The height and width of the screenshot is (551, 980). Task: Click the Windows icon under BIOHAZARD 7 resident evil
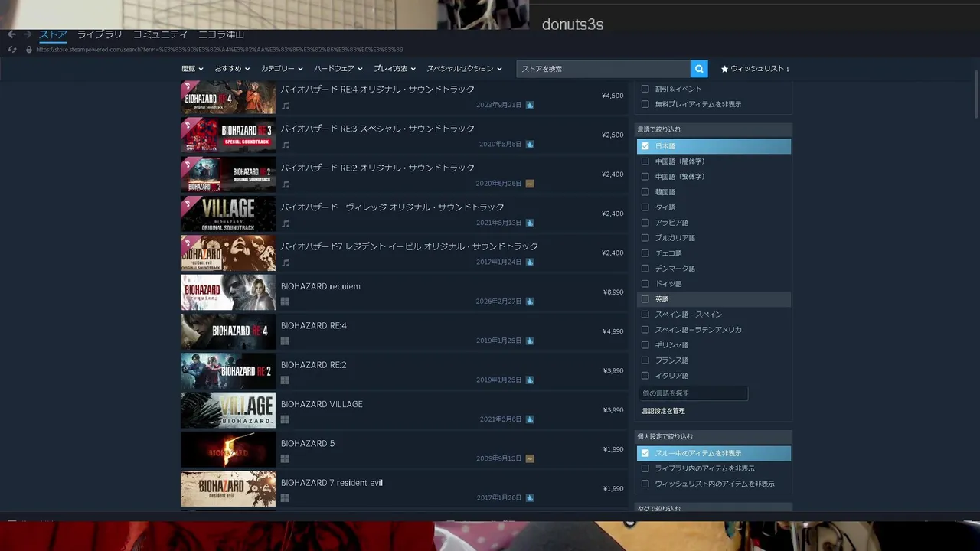[285, 498]
